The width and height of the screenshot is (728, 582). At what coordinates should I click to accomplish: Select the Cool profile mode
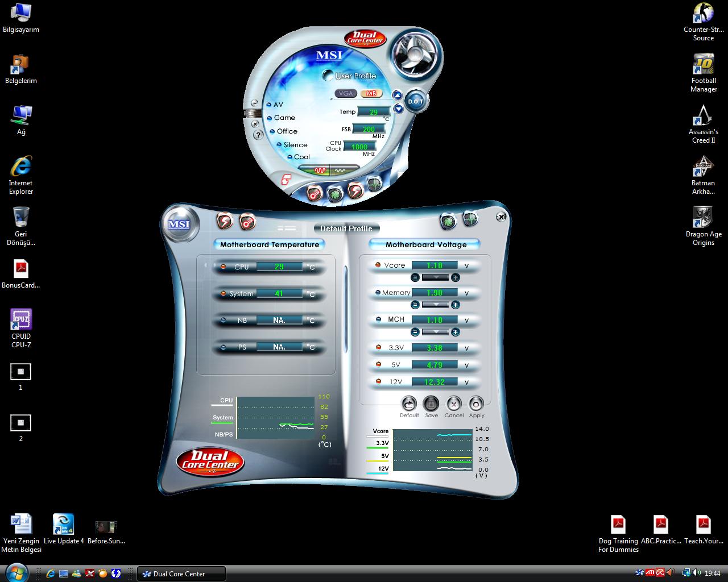(298, 157)
